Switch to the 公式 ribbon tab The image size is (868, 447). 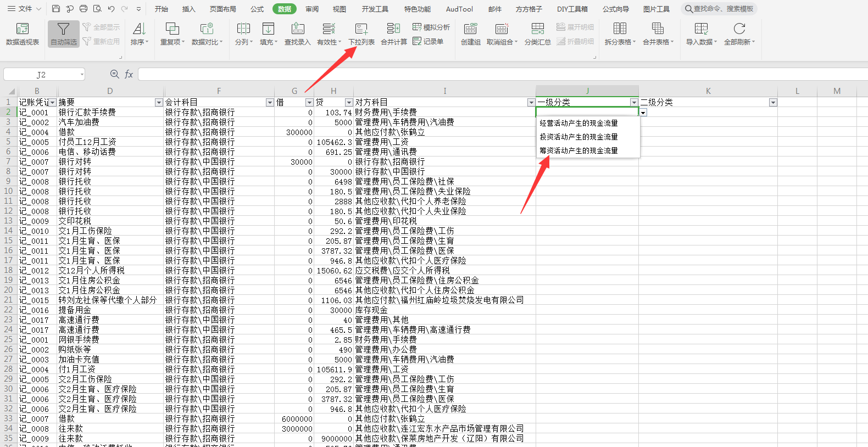(257, 9)
